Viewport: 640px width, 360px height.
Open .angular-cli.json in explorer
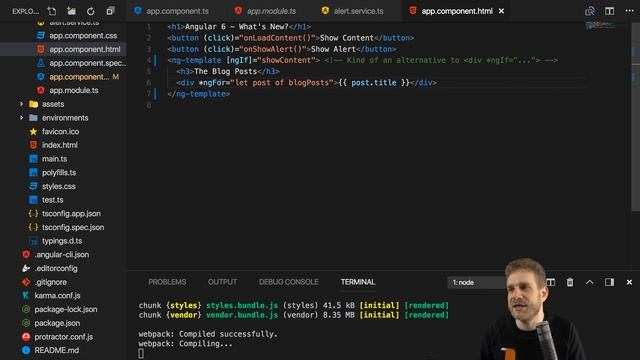(x=61, y=255)
